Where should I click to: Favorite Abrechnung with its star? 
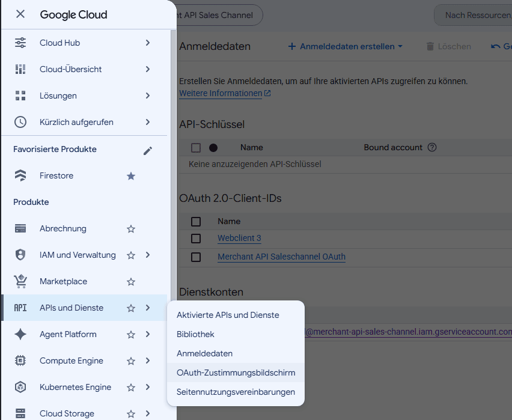(x=131, y=229)
